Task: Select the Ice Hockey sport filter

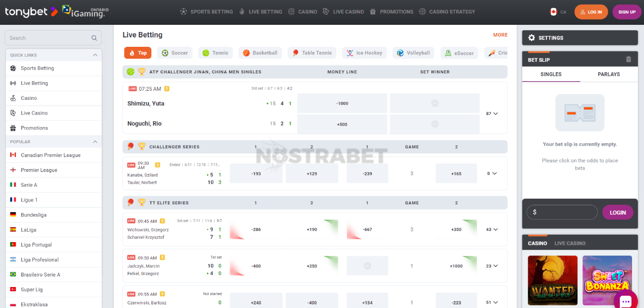Action: 364,53
